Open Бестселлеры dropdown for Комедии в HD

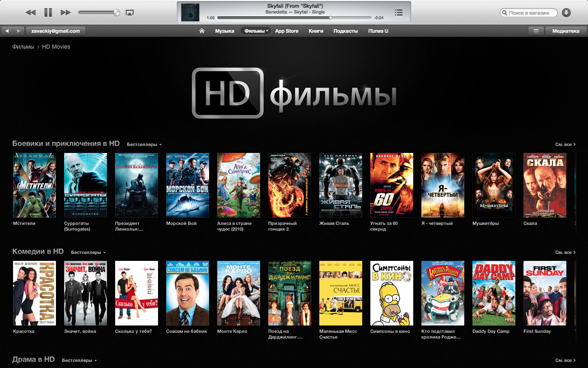[x=88, y=252]
